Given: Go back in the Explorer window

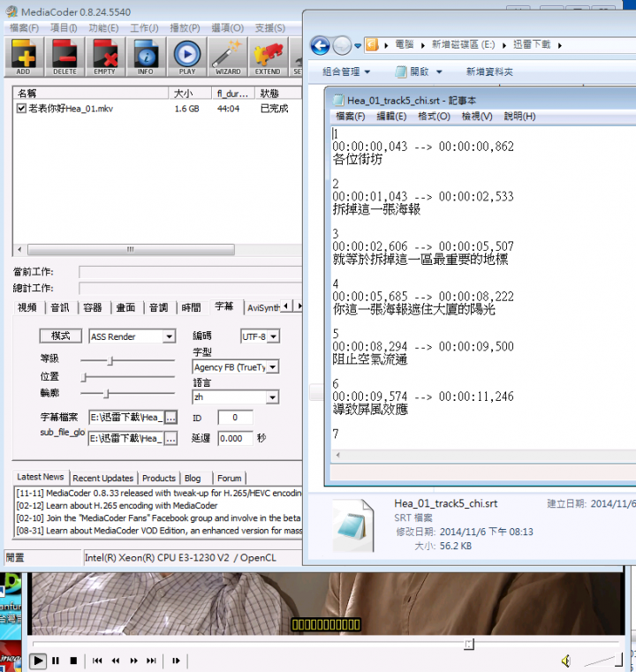Looking at the screenshot, I should pos(320,45).
